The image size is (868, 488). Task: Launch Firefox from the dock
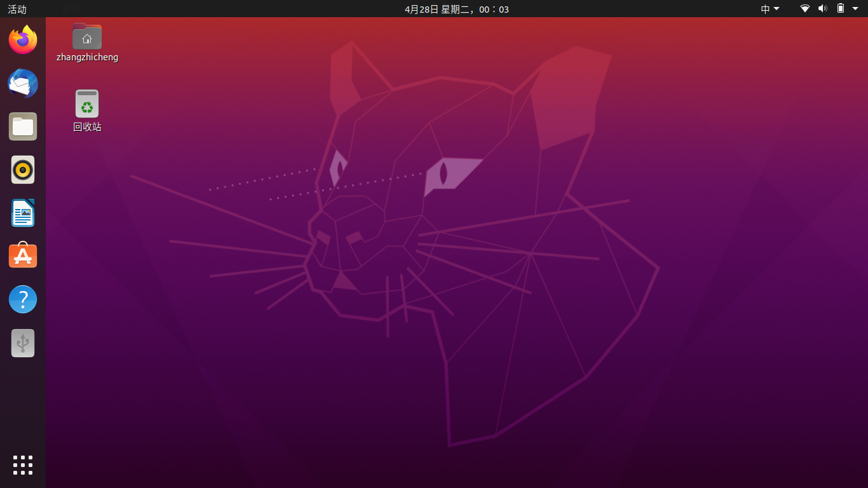point(23,40)
